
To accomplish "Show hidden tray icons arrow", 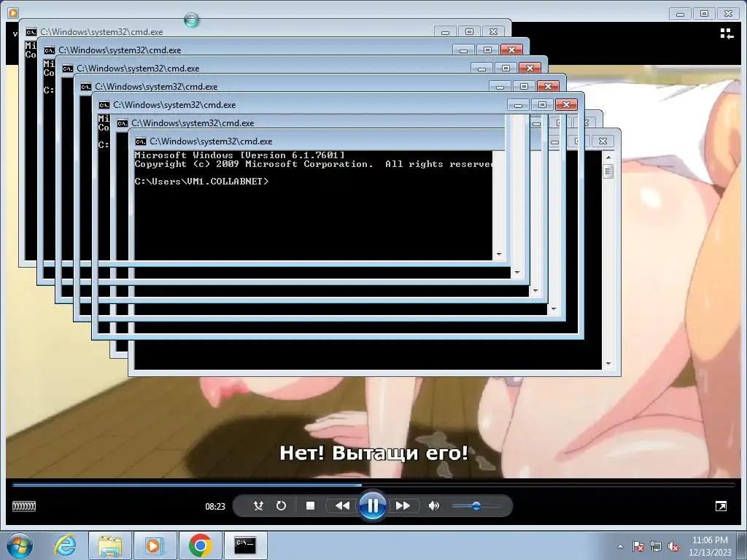I will point(620,547).
